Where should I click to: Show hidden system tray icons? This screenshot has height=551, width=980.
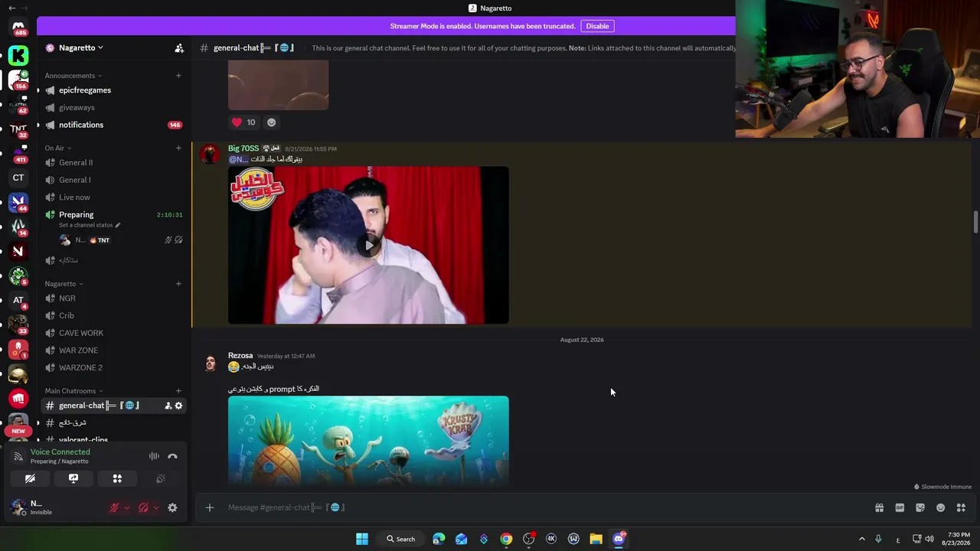tap(861, 539)
